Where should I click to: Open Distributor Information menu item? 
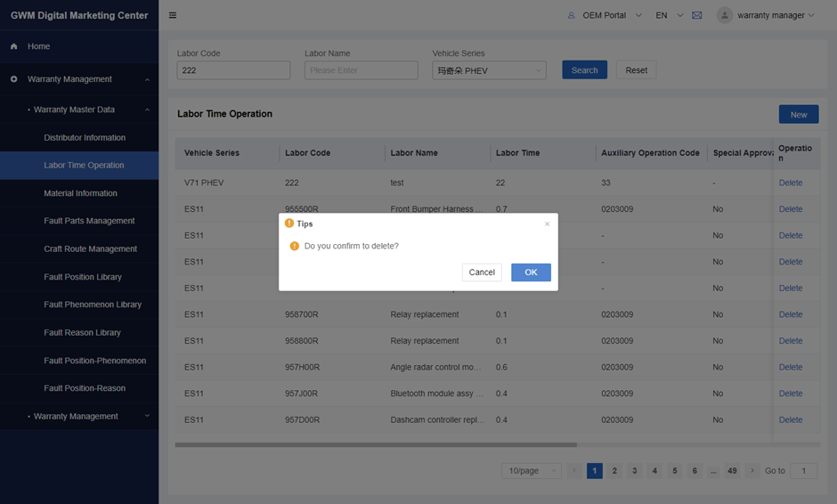pyautogui.click(x=79, y=138)
